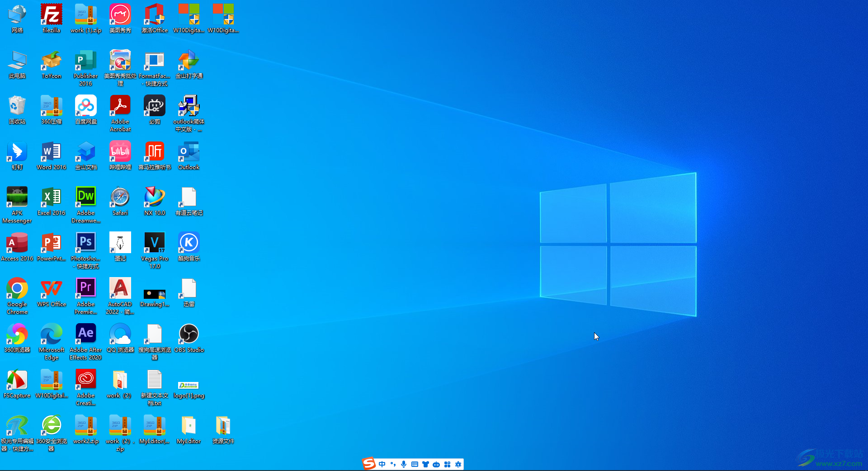868x471 pixels.
Task: Select the ToYcon shortcut icon
Action: 51,61
